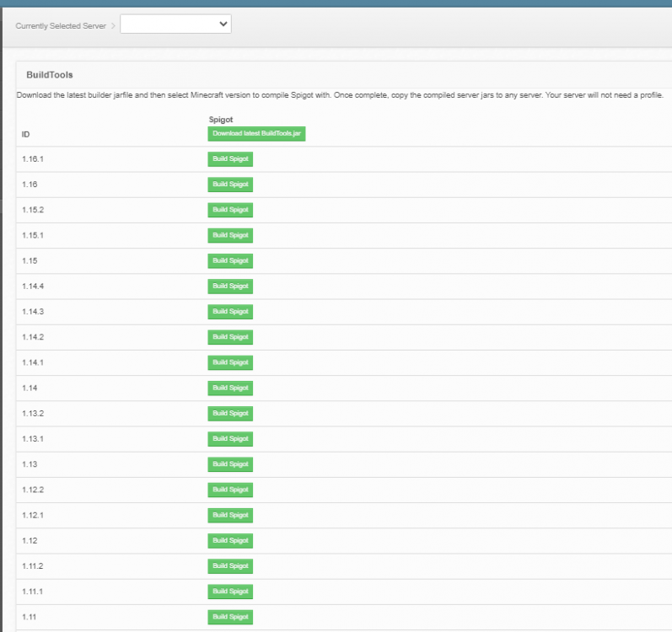Build Spigot for version 1.14
This screenshot has width=672, height=632.
230,388
